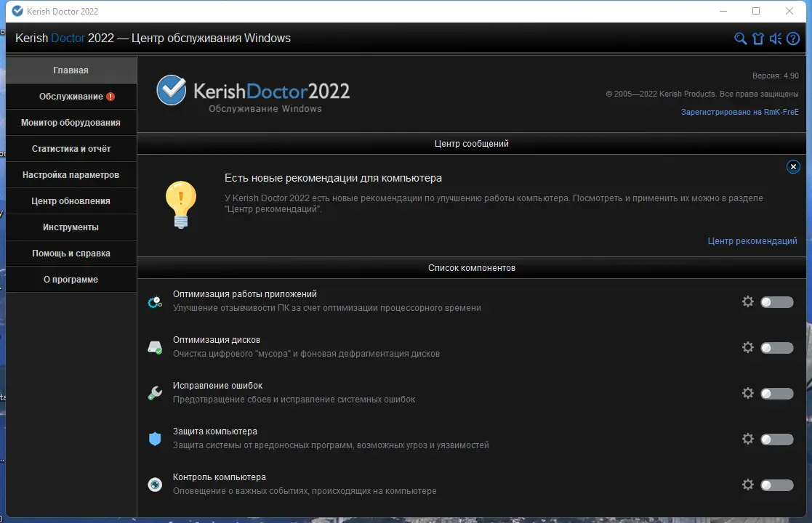
Task: Click the Kerish Doctor checkmark logo
Action: (172, 90)
